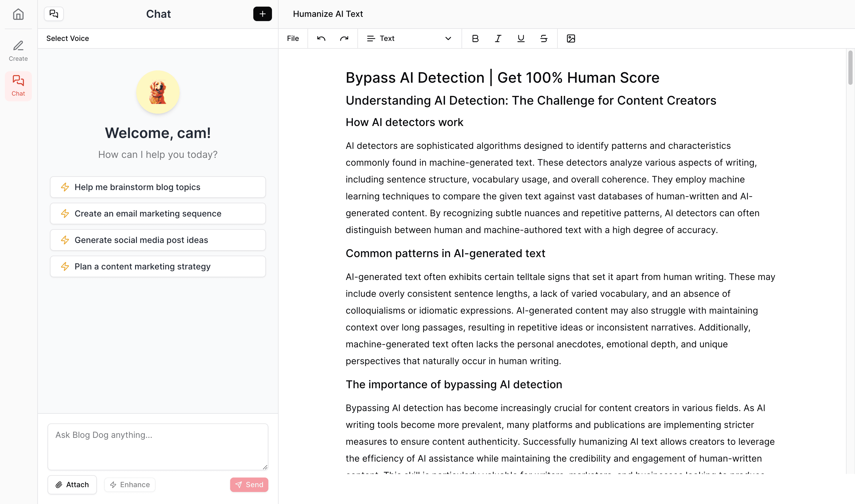
Task: Open the Select Voice selector
Action: 68,38
